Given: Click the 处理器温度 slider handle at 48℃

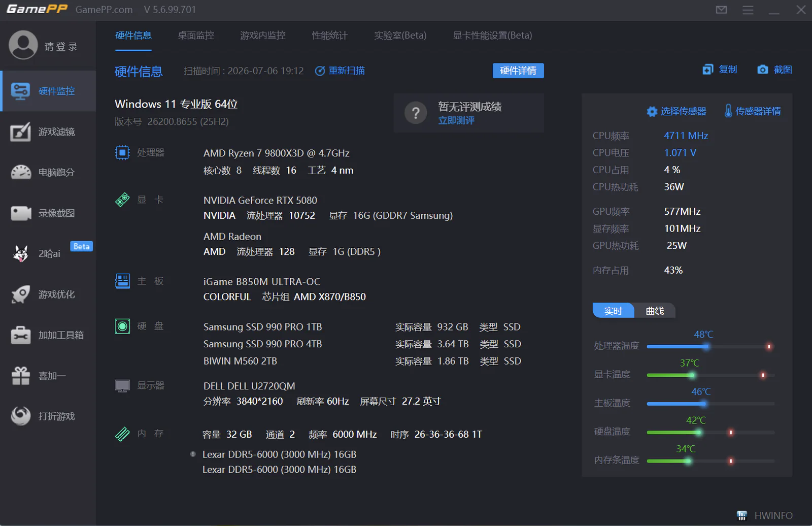Looking at the screenshot, I should point(706,346).
